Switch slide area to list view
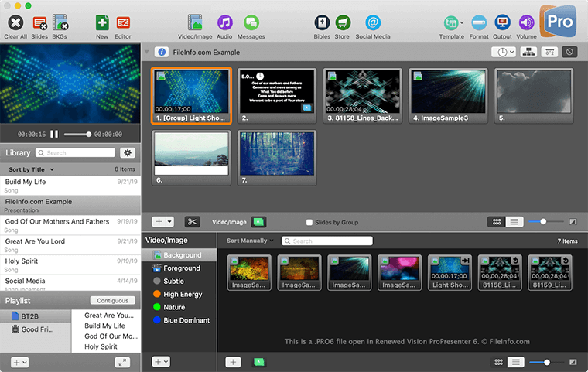The height and width of the screenshot is (372, 588). coord(515,222)
